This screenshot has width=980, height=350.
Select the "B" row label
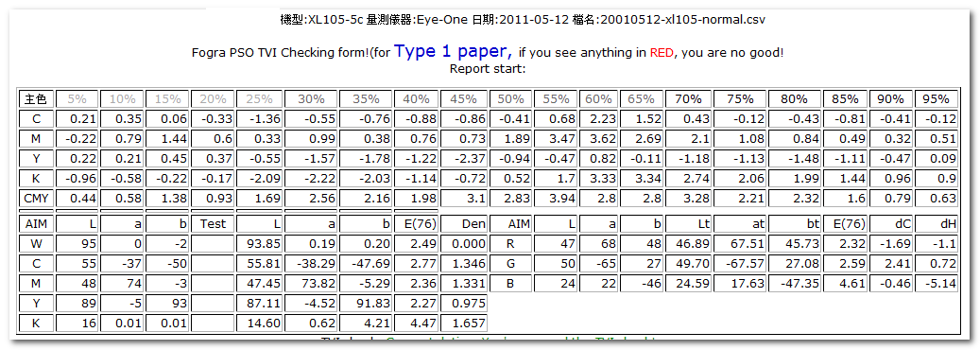[x=510, y=284]
